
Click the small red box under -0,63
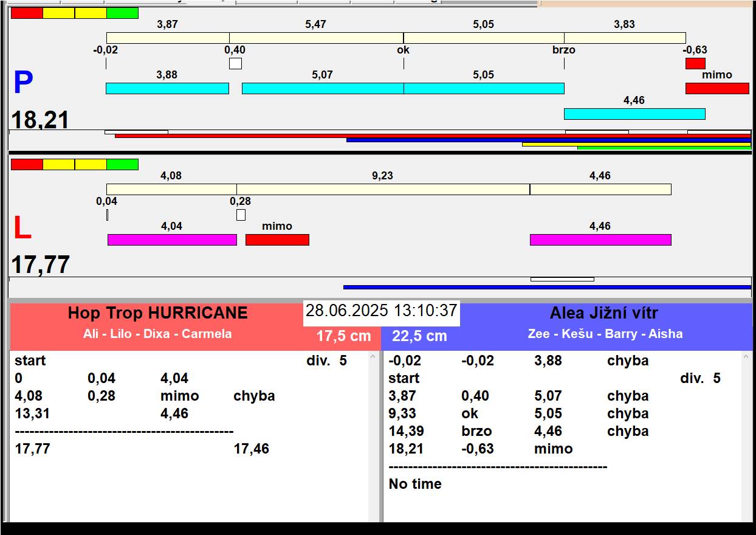click(x=695, y=63)
